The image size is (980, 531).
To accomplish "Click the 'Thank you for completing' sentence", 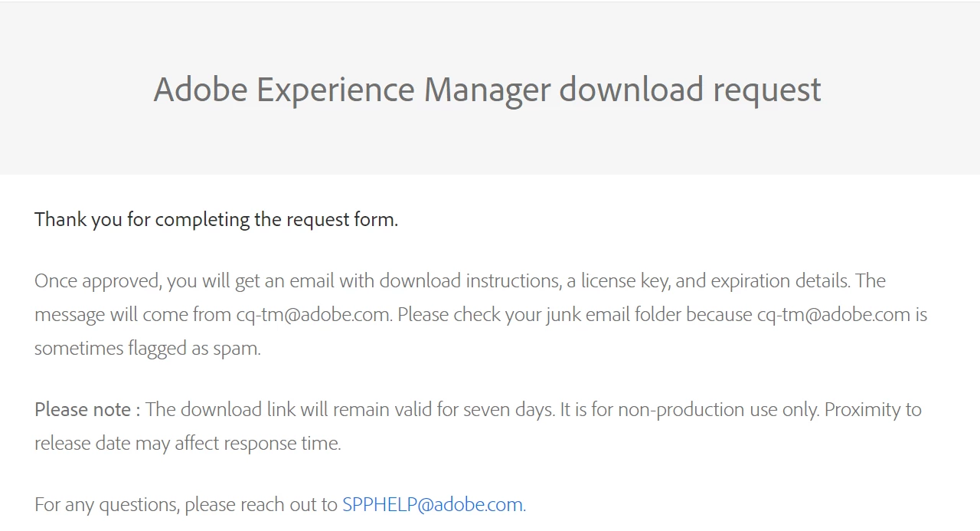I will [216, 219].
